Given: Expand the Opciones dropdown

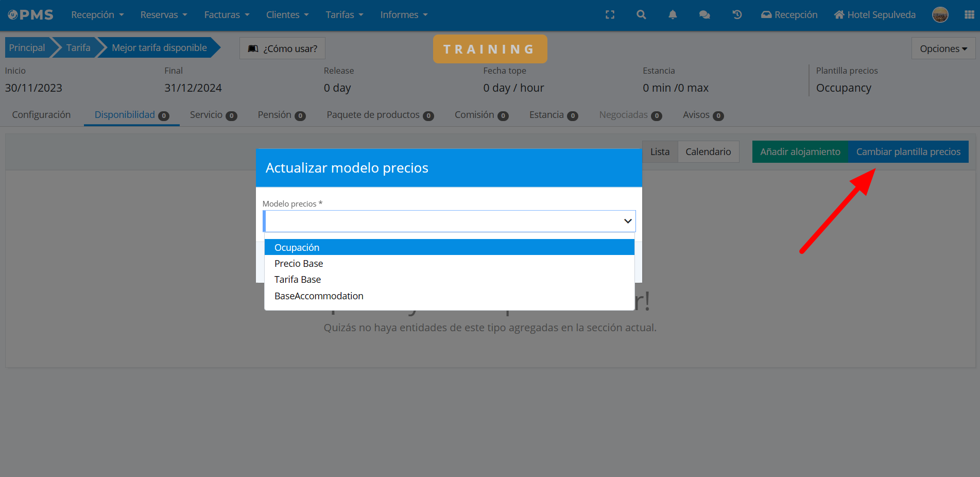Looking at the screenshot, I should pos(943,48).
